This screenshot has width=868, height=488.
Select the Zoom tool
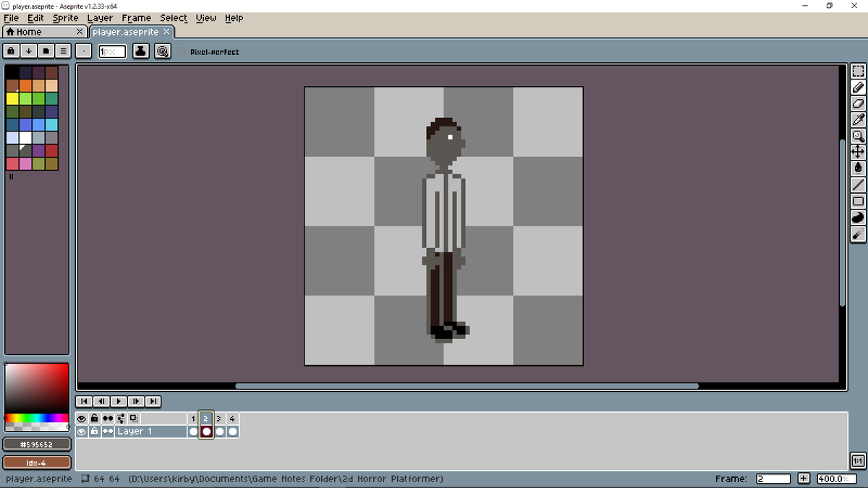tap(858, 136)
